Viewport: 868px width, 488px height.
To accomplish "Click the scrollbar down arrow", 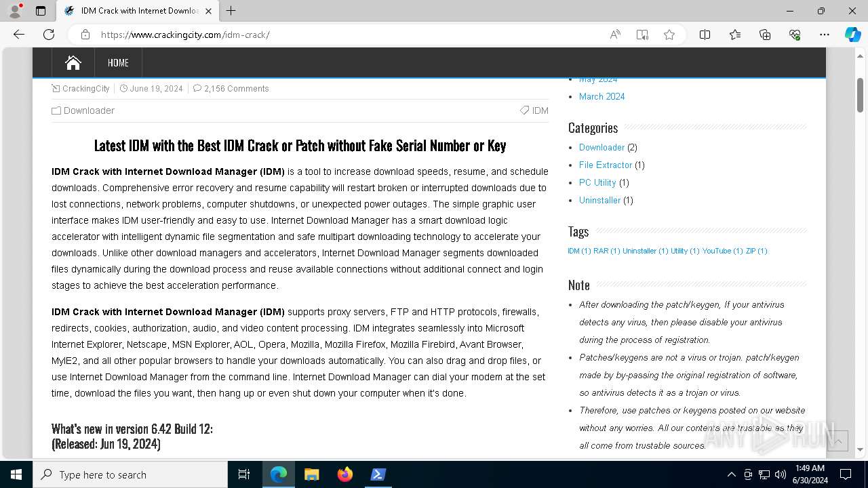I will click(x=860, y=449).
